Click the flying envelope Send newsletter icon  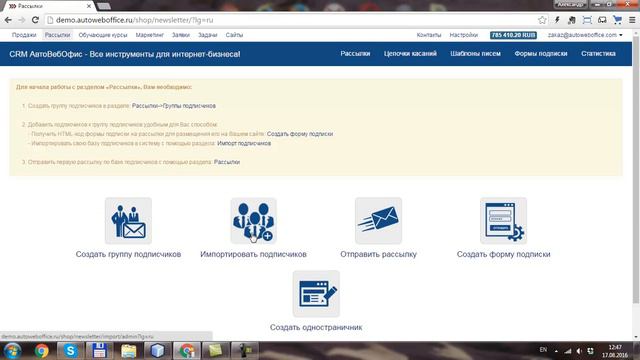click(378, 221)
